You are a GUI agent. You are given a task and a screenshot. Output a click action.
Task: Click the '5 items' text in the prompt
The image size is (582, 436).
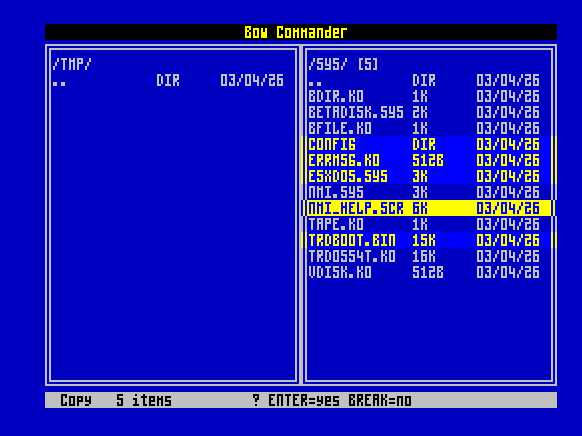tap(144, 400)
